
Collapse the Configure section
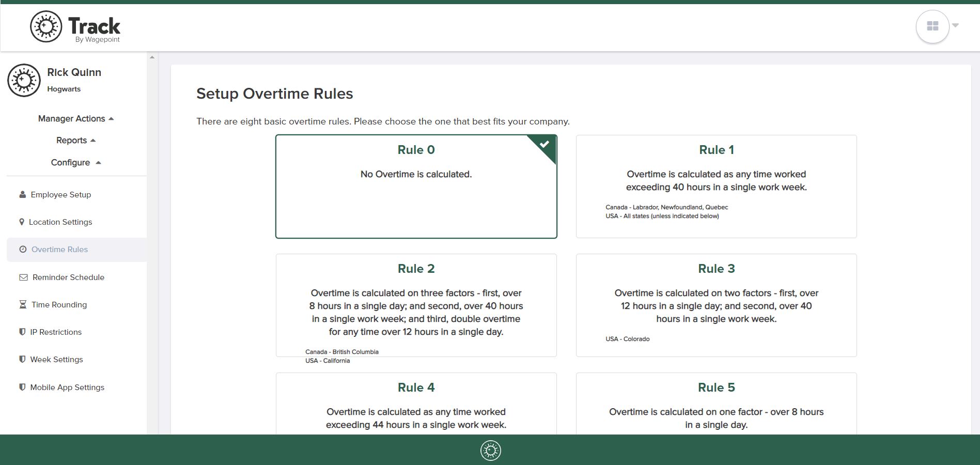[x=76, y=163]
